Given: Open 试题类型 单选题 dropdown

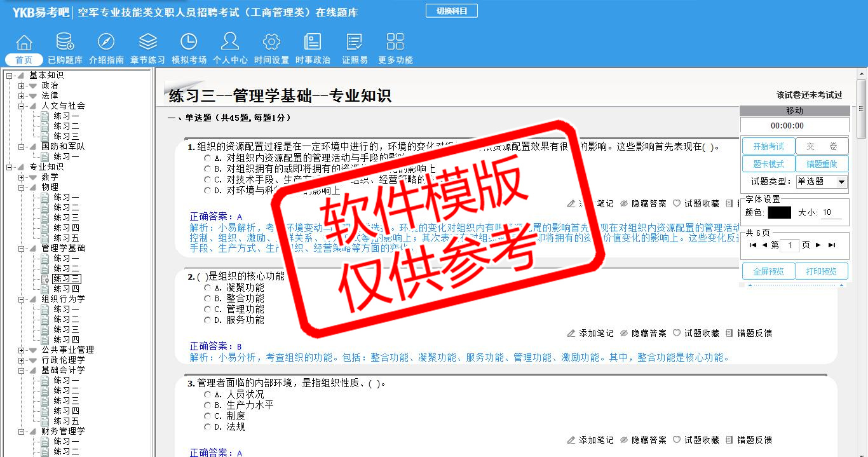Looking at the screenshot, I should [x=822, y=182].
